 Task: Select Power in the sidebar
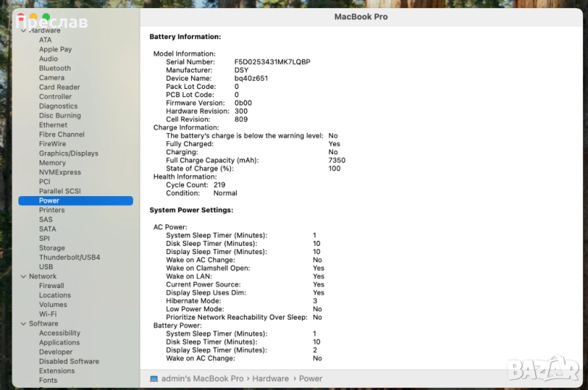point(49,201)
